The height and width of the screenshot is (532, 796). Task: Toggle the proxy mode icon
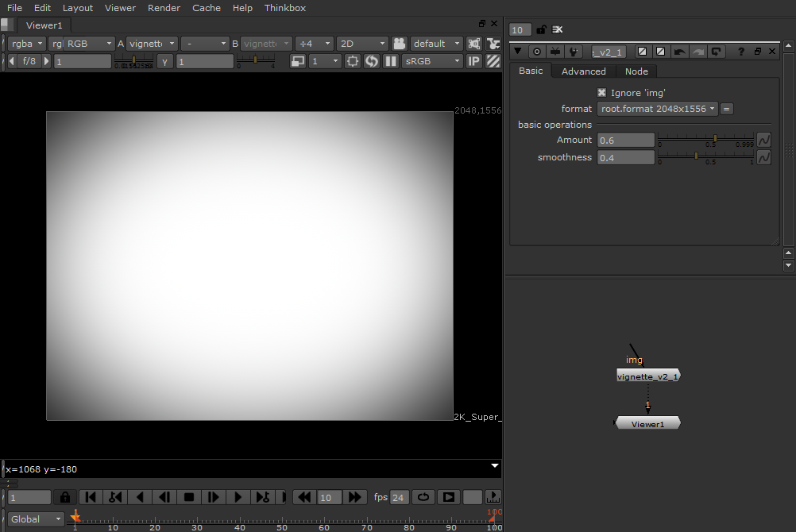pyautogui.click(x=297, y=61)
